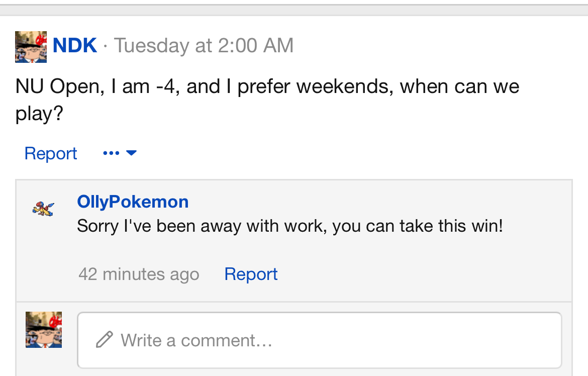Report OllyPokemon's comment
This screenshot has height=376, width=588.
pos(251,274)
